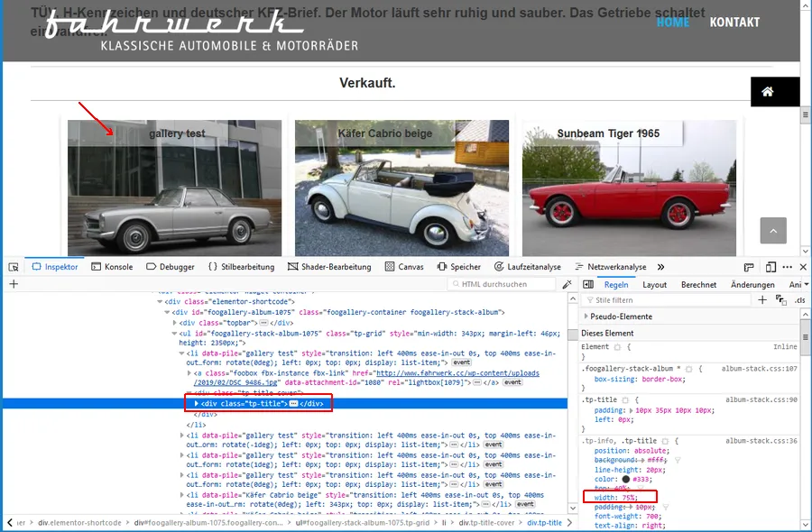Show more DevTools tabs with double chevron

point(660,267)
